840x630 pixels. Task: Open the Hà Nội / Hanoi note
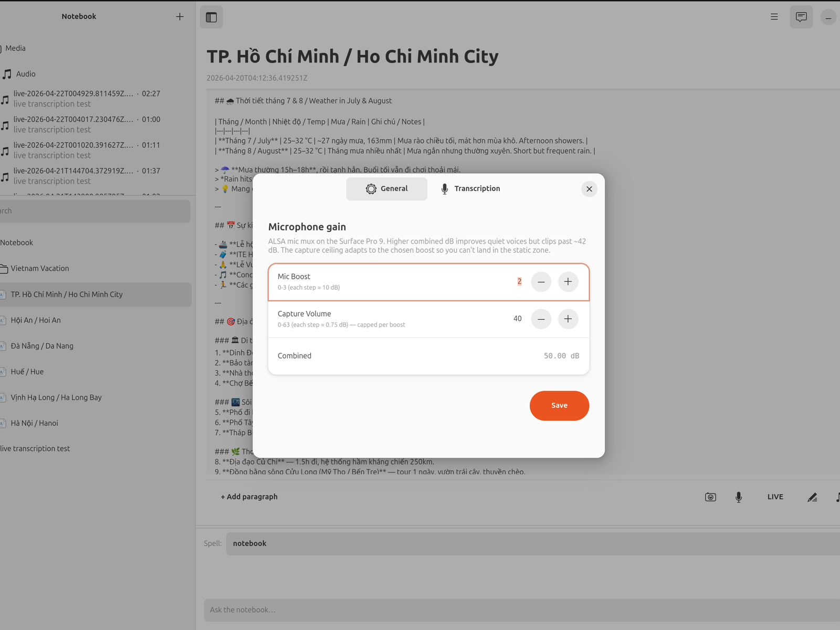tap(35, 423)
